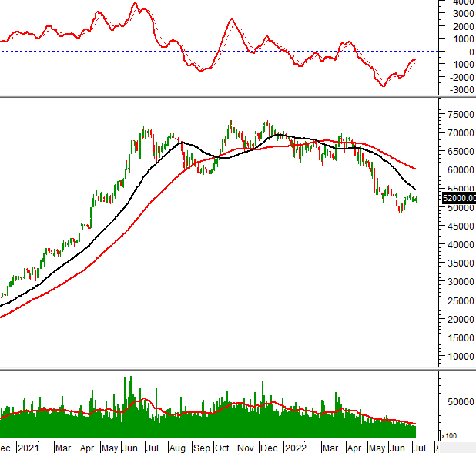The width and height of the screenshot is (476, 453).
Task: Click the x100 volume scale box
Action: 449,435
